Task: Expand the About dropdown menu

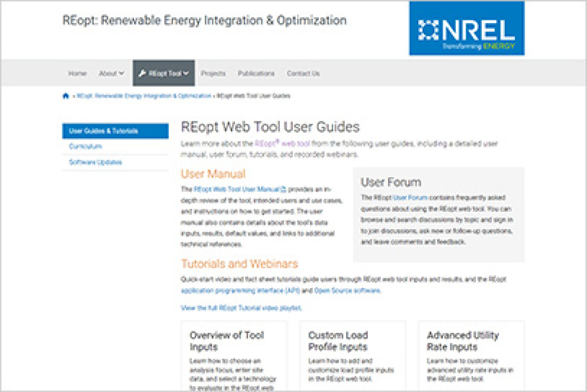Action: 111,73
